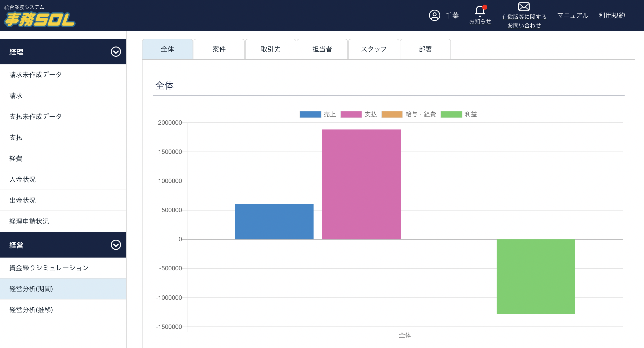
Task: Toggle 売上 legend series in chart
Action: pos(318,114)
